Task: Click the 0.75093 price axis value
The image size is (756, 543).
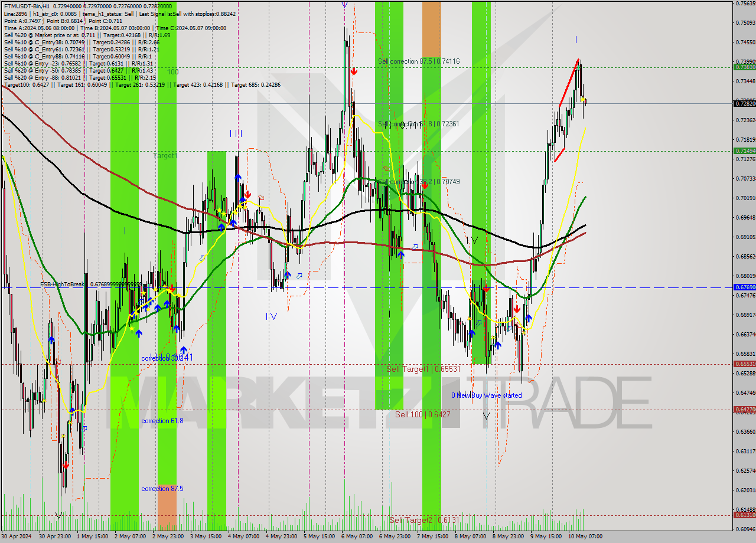Action: click(745, 23)
